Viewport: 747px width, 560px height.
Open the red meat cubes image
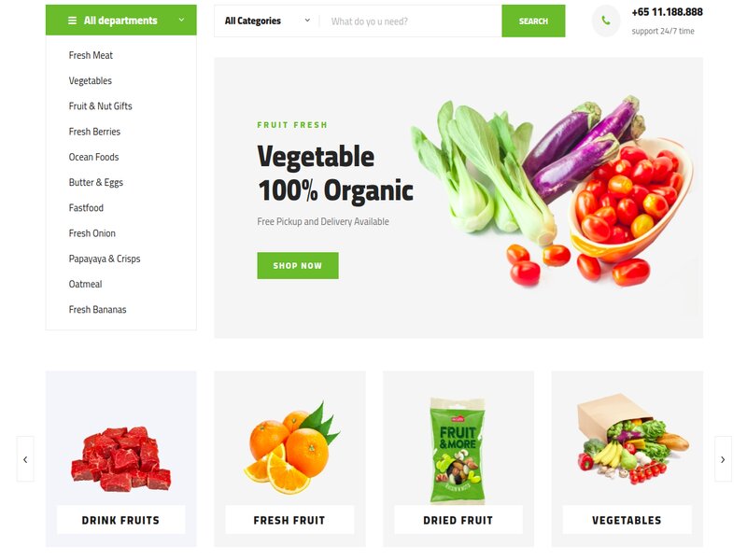tap(121, 458)
